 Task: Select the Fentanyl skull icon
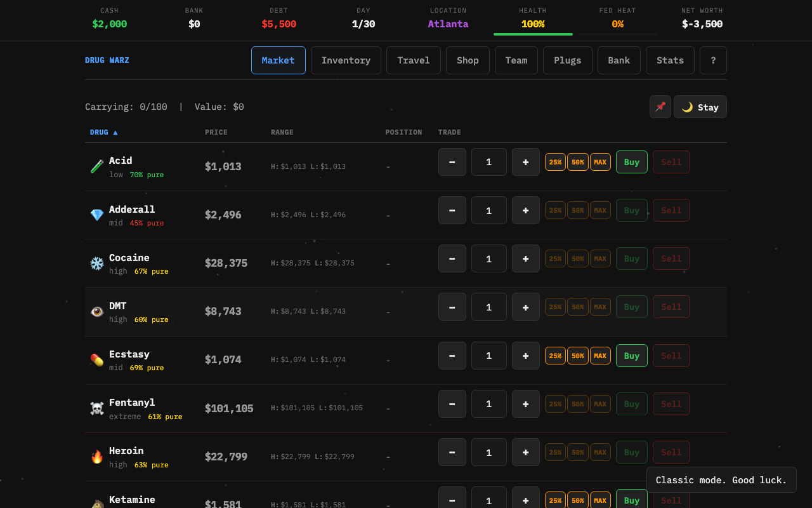click(x=96, y=408)
